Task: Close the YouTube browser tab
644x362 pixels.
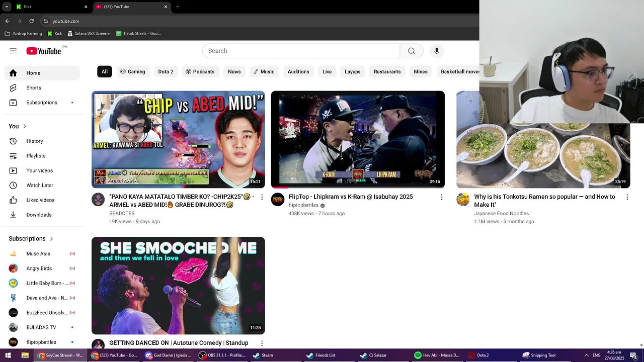Action: pos(166,7)
